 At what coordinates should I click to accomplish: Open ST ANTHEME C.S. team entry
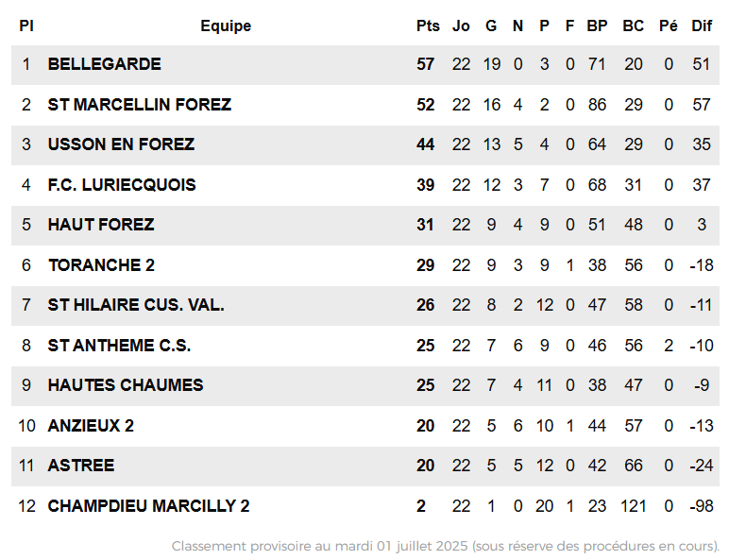click(x=119, y=346)
